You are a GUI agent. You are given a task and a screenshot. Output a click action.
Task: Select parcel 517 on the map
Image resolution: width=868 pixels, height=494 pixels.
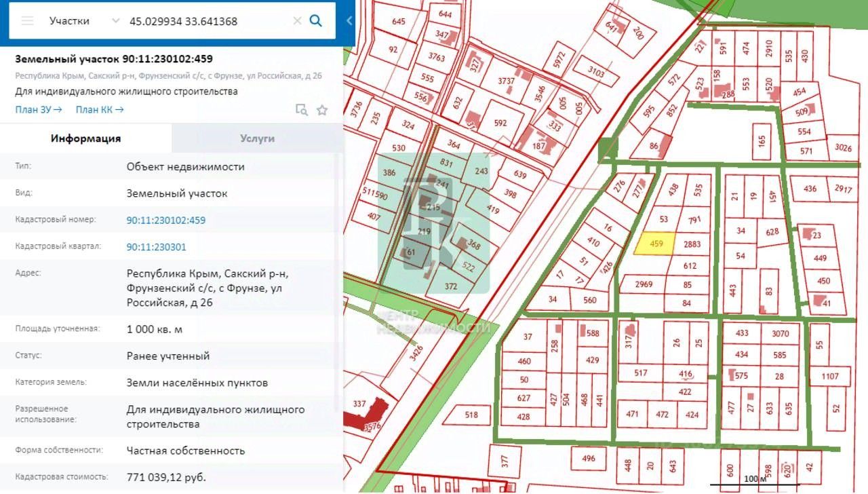[x=641, y=373]
